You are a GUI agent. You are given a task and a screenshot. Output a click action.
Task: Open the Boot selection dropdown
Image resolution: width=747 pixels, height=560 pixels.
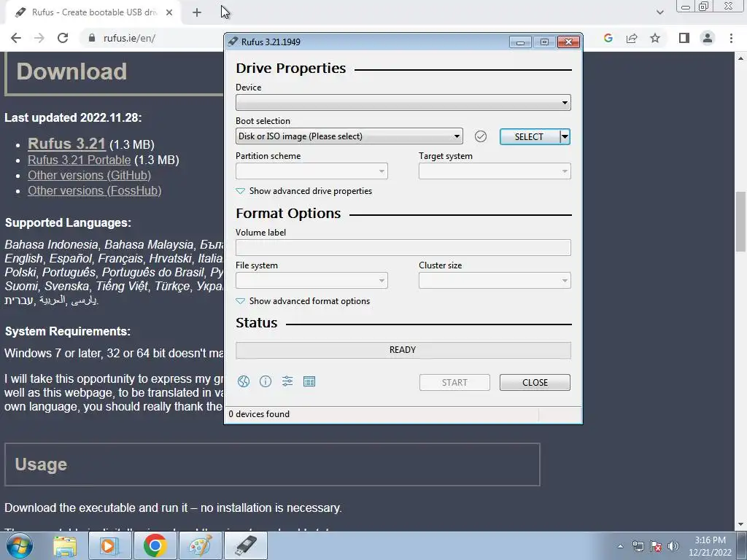[349, 136]
